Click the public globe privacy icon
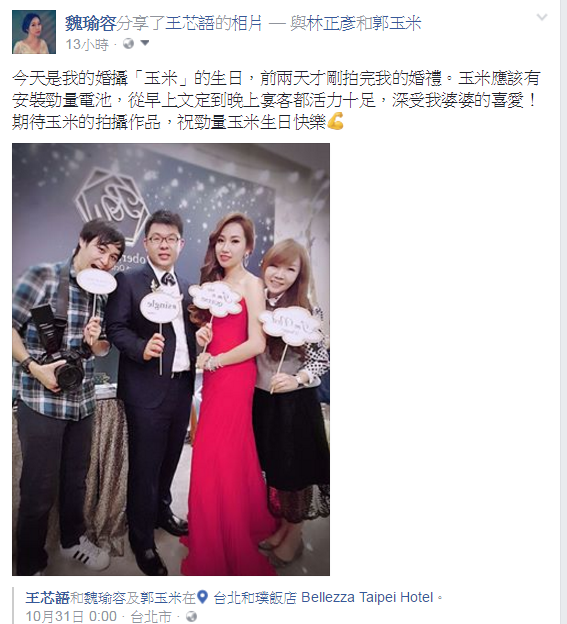The height and width of the screenshot is (624, 567). [129, 43]
